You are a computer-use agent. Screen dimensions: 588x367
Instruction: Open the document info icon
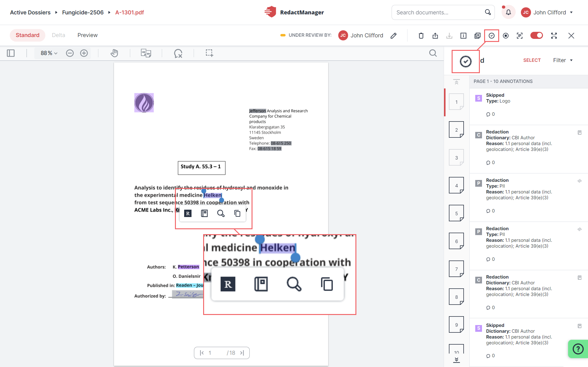(463, 36)
